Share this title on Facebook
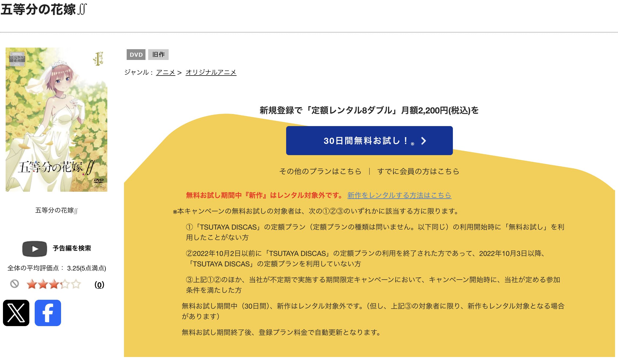 [48, 313]
